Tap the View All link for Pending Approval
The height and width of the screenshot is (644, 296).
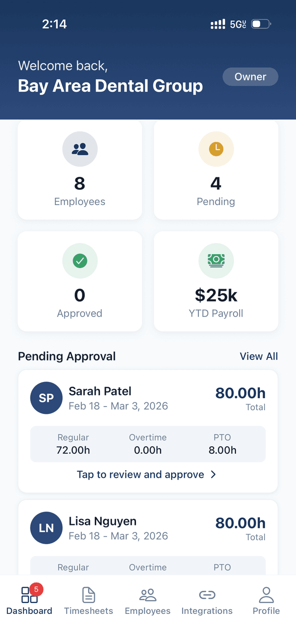tap(259, 356)
